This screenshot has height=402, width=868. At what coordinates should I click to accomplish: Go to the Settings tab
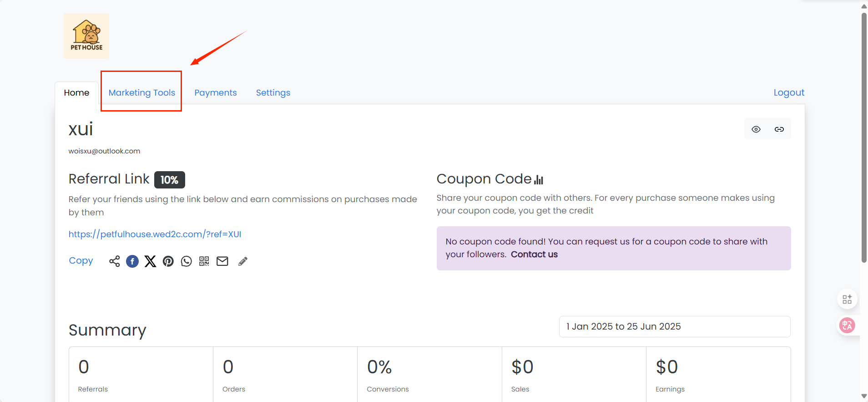[273, 92]
